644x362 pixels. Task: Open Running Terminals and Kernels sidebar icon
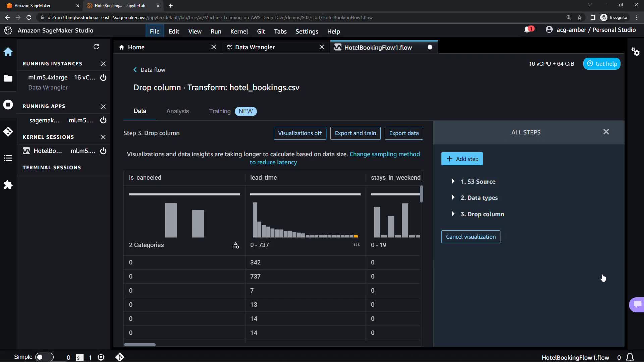coord(8,105)
